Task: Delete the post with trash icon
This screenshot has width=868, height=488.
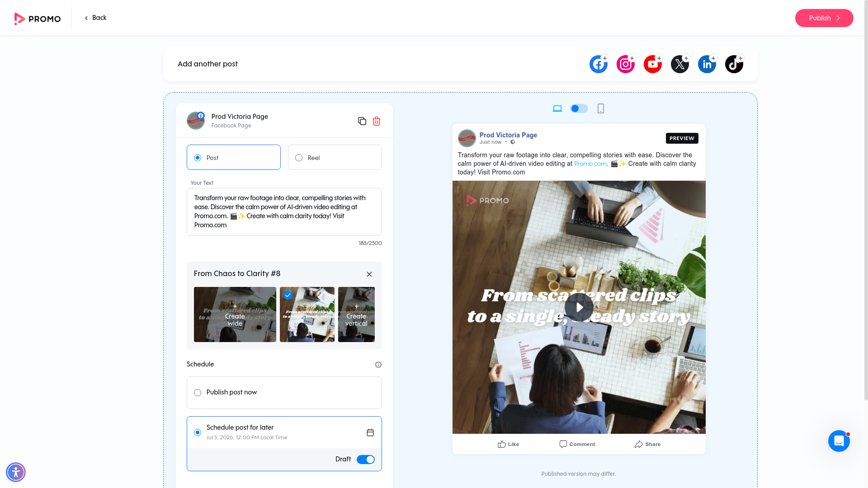Action: coord(377,121)
